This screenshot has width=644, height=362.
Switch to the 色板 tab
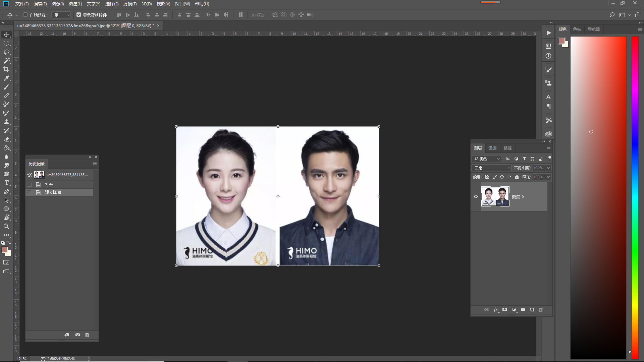pyautogui.click(x=577, y=29)
